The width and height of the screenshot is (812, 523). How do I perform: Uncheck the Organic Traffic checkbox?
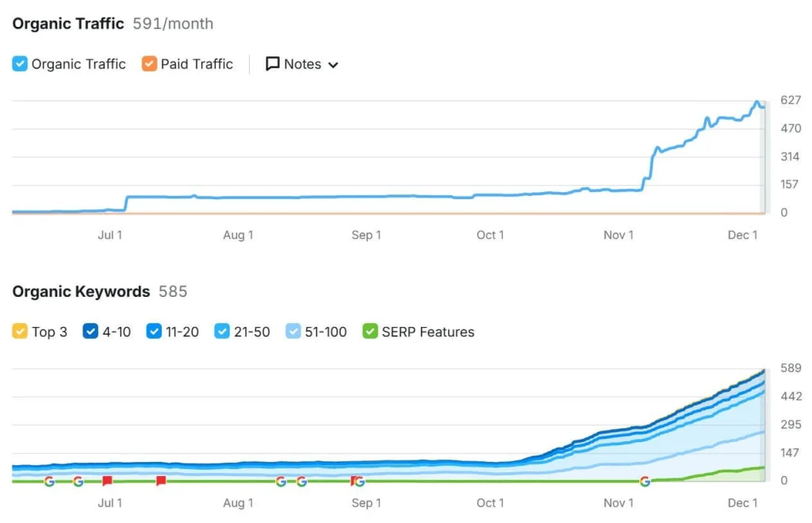coord(20,64)
